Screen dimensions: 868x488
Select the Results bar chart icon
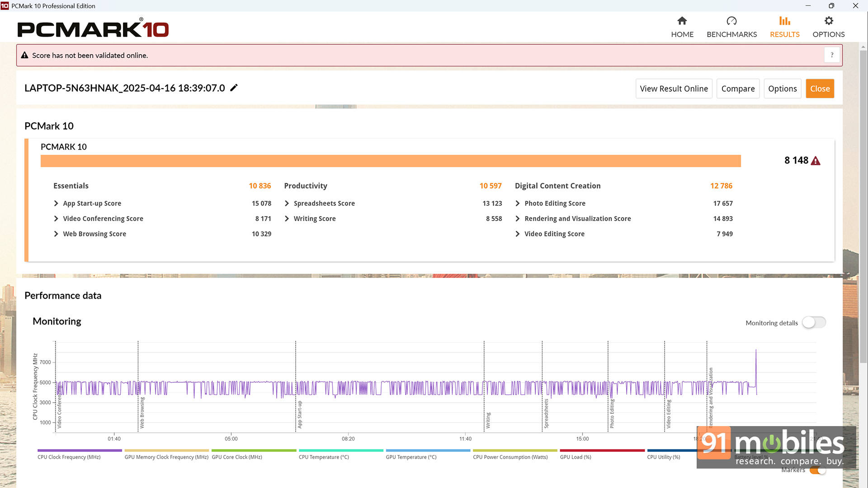784,21
